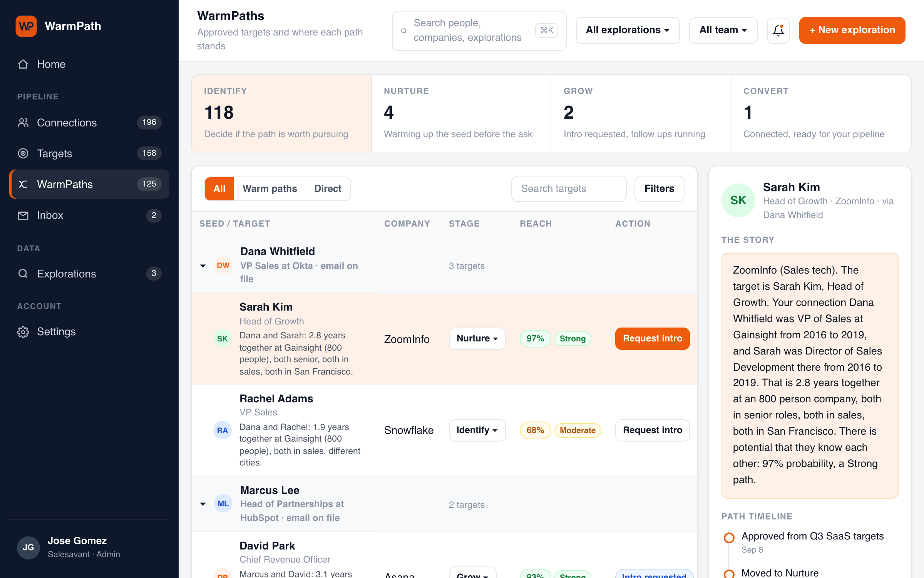924x578 pixels.
Task: Open notifications bell icon
Action: [778, 30]
